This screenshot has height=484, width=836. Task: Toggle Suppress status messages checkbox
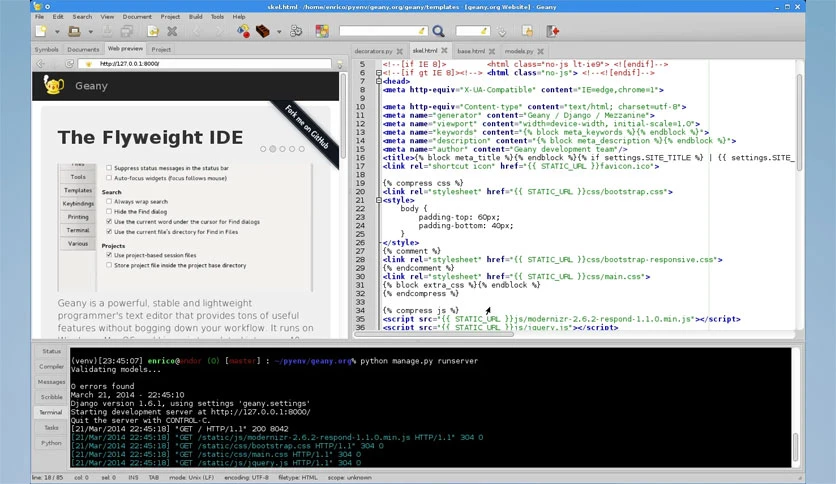click(x=109, y=168)
